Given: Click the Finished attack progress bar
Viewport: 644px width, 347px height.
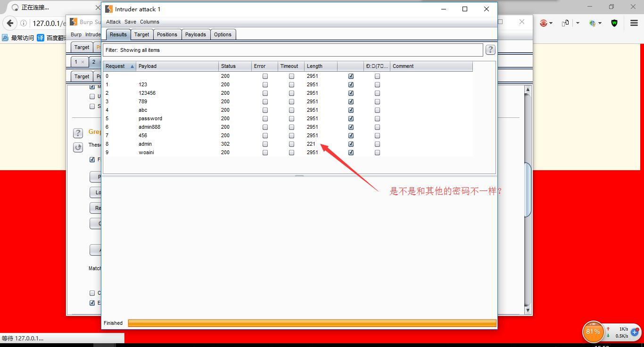Looking at the screenshot, I should point(312,323).
